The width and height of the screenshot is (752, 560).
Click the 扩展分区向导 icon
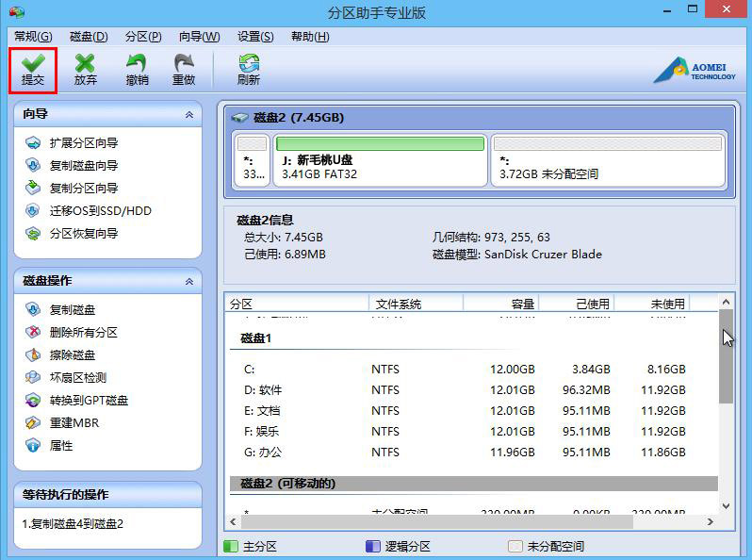33,142
